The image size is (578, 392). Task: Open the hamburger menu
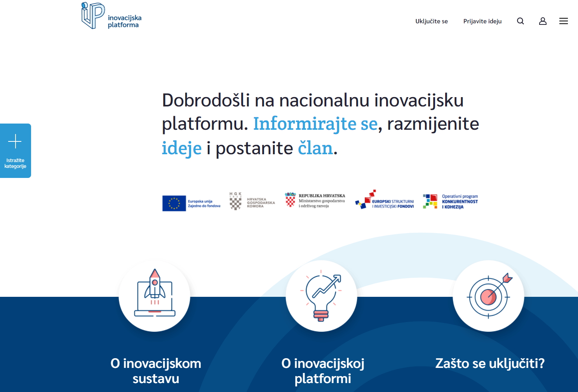point(563,21)
